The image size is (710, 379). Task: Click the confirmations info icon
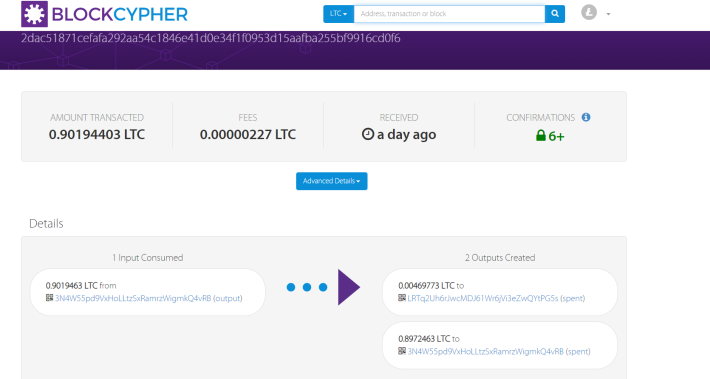tap(586, 117)
